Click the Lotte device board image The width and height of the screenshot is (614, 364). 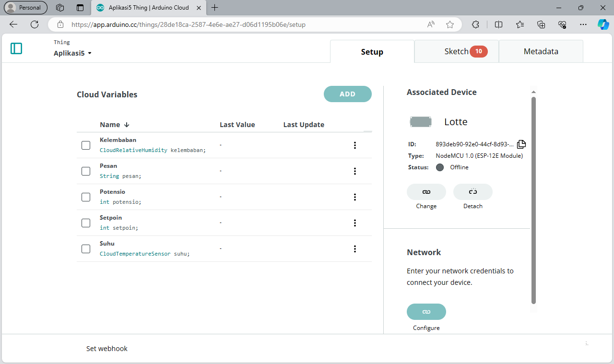click(x=421, y=122)
